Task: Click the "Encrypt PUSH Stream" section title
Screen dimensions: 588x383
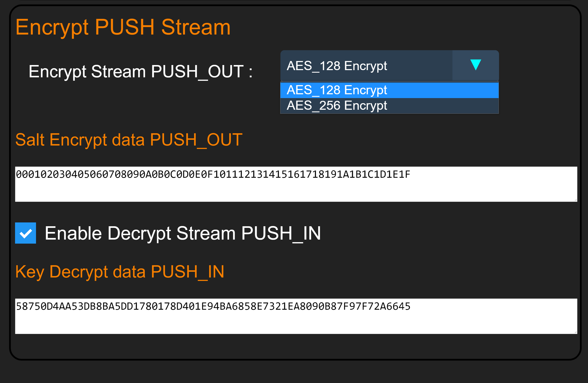Action: (123, 27)
